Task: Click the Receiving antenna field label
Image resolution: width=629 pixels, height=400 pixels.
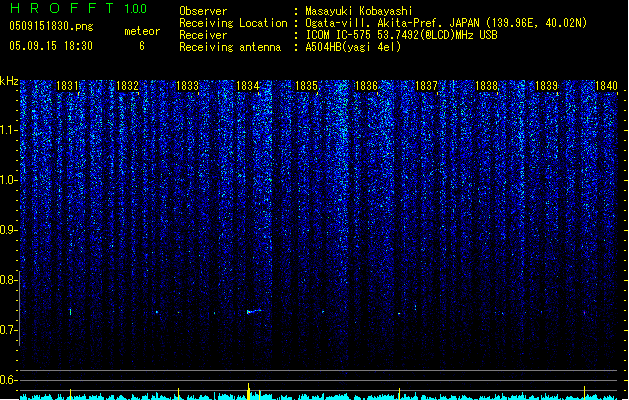Action: tap(230, 47)
